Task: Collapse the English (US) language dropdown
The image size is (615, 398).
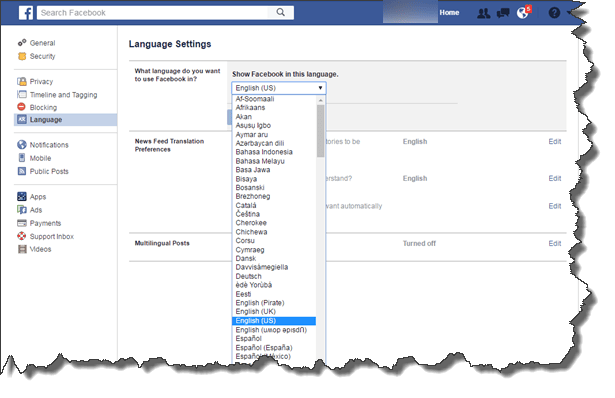Action: click(279, 88)
